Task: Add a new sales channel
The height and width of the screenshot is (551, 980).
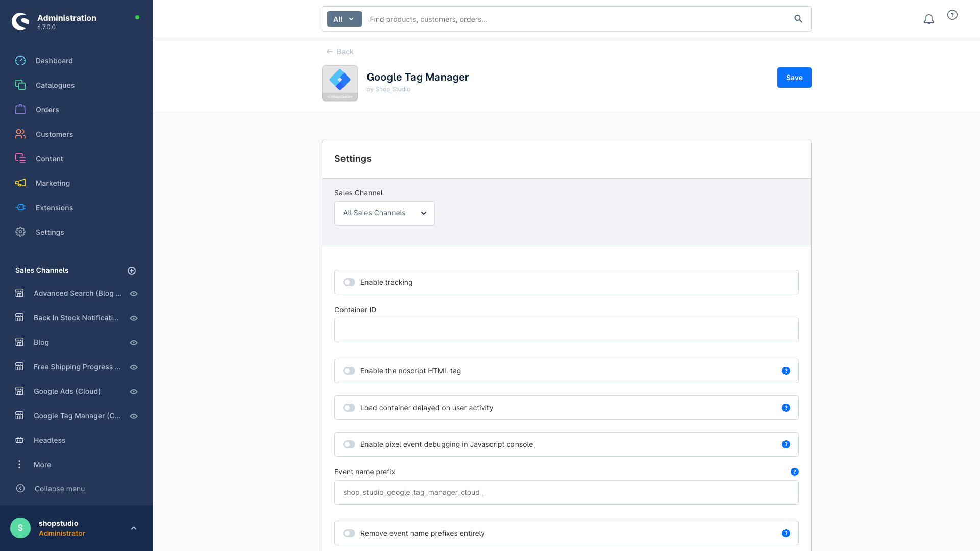Action: (x=132, y=271)
